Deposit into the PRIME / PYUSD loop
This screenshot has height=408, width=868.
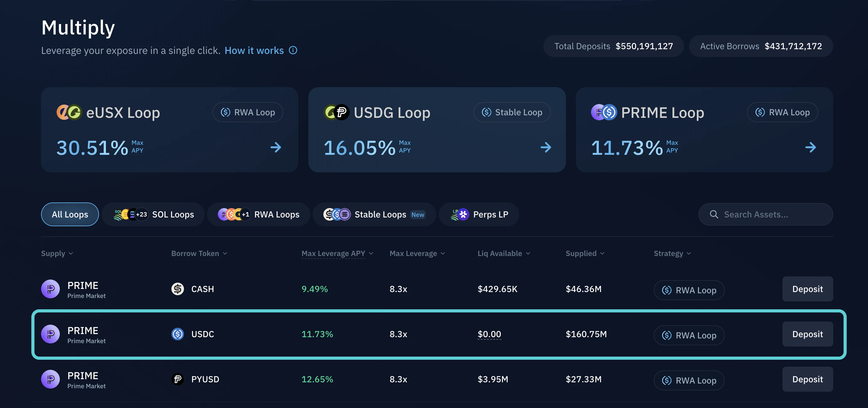(808, 379)
